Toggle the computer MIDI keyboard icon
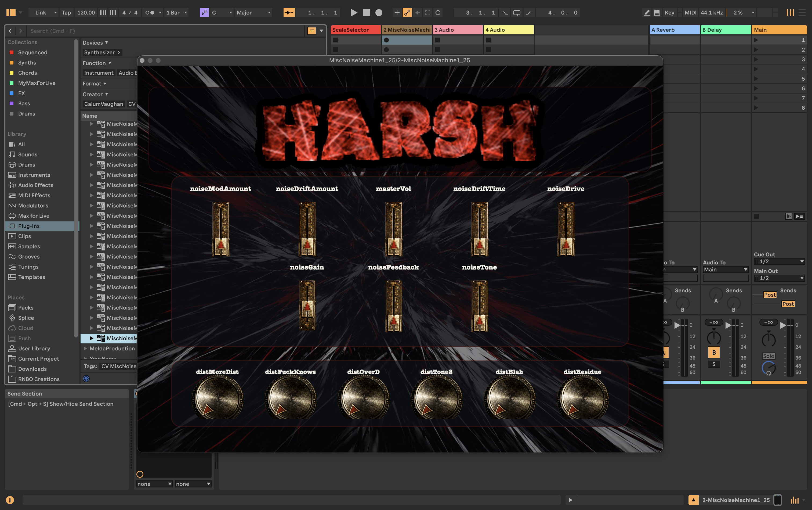Image resolution: width=812 pixels, height=510 pixels. pyautogui.click(x=657, y=12)
